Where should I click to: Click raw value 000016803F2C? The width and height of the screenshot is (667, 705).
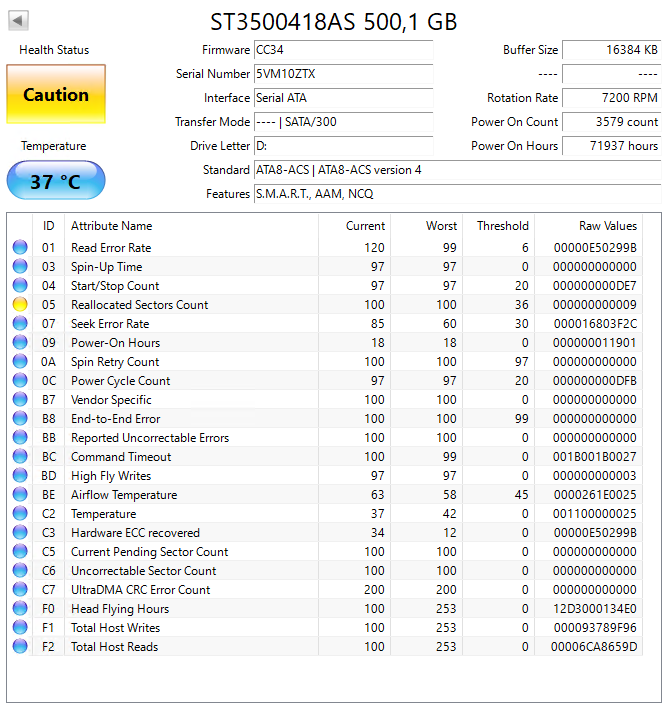595,324
